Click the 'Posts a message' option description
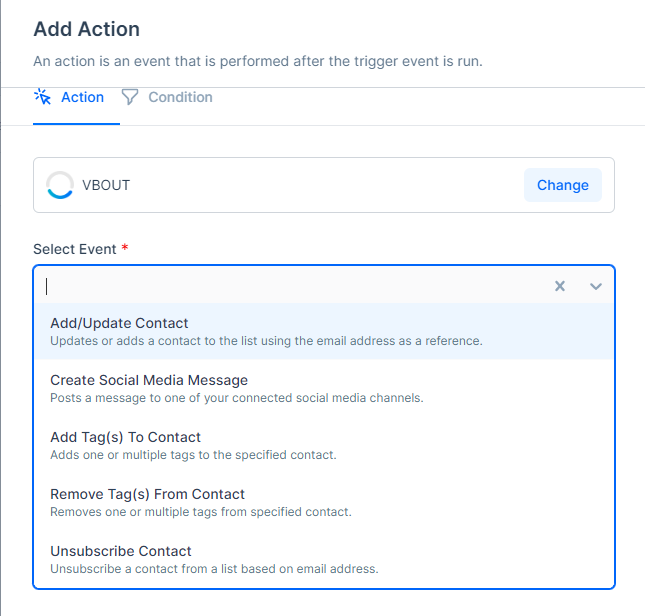The height and width of the screenshot is (616, 645). click(x=237, y=398)
